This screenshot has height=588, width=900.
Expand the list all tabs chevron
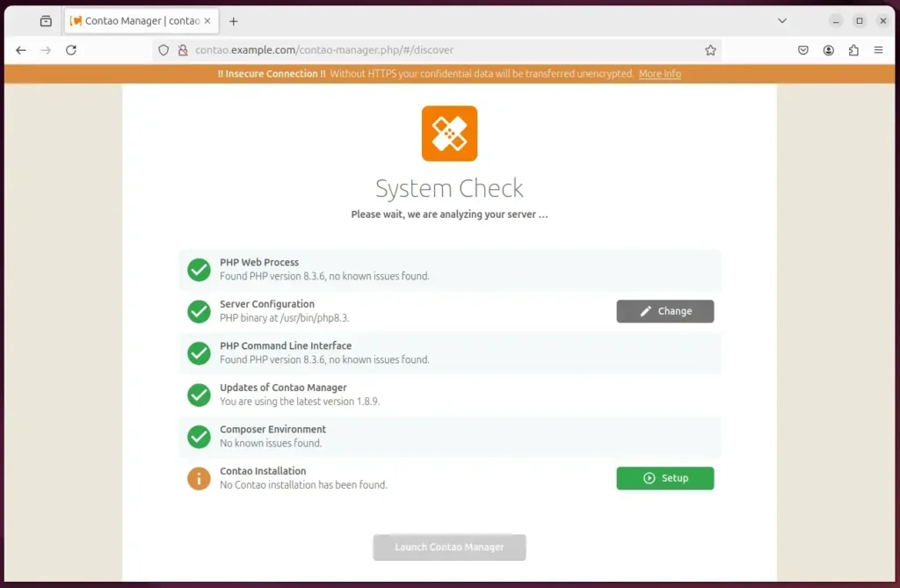click(x=781, y=21)
